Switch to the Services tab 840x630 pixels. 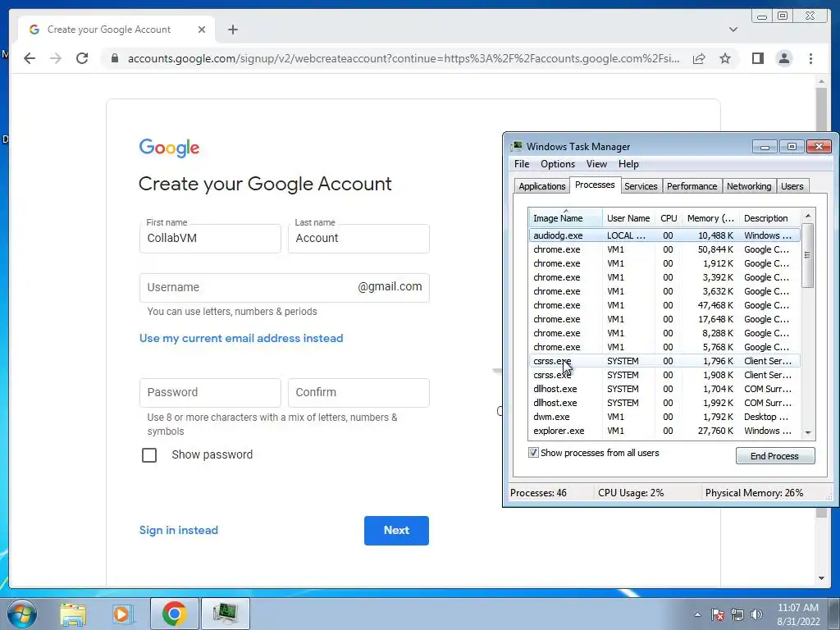(641, 186)
